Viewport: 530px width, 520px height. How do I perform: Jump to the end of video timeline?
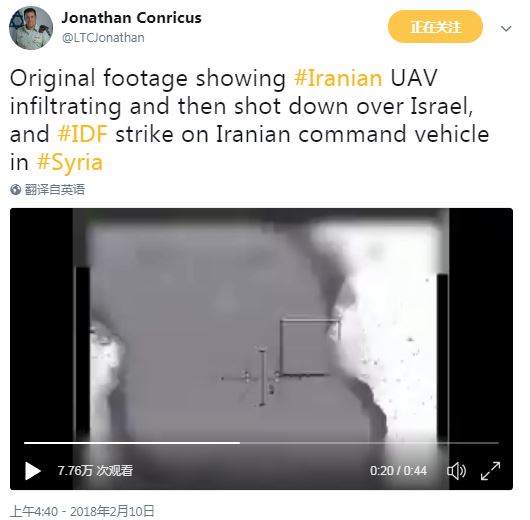click(498, 443)
